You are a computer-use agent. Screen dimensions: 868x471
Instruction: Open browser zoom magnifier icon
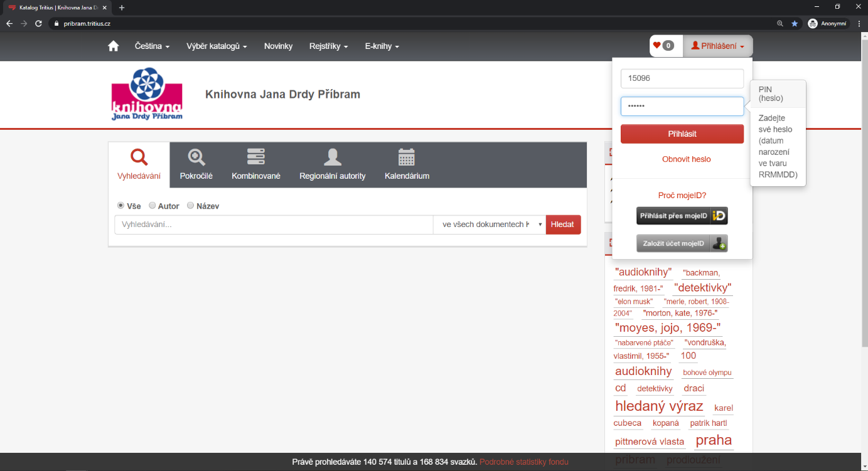(x=780, y=23)
